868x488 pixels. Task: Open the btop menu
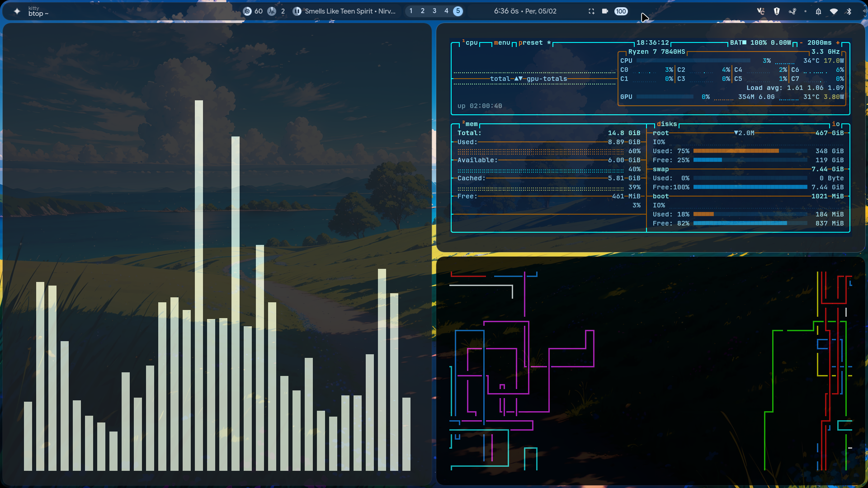point(502,43)
